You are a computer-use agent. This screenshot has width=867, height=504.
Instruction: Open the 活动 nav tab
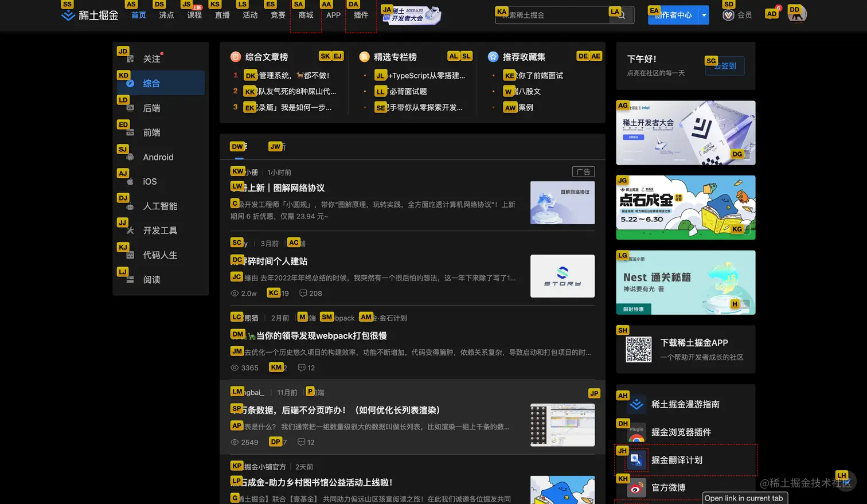[x=250, y=15]
